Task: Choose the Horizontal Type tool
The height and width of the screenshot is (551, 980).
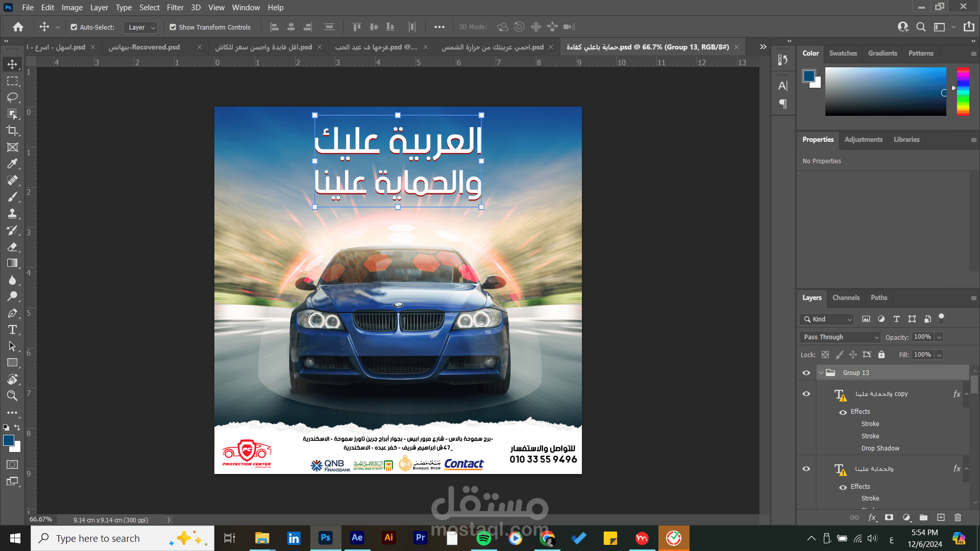Action: pyautogui.click(x=12, y=330)
